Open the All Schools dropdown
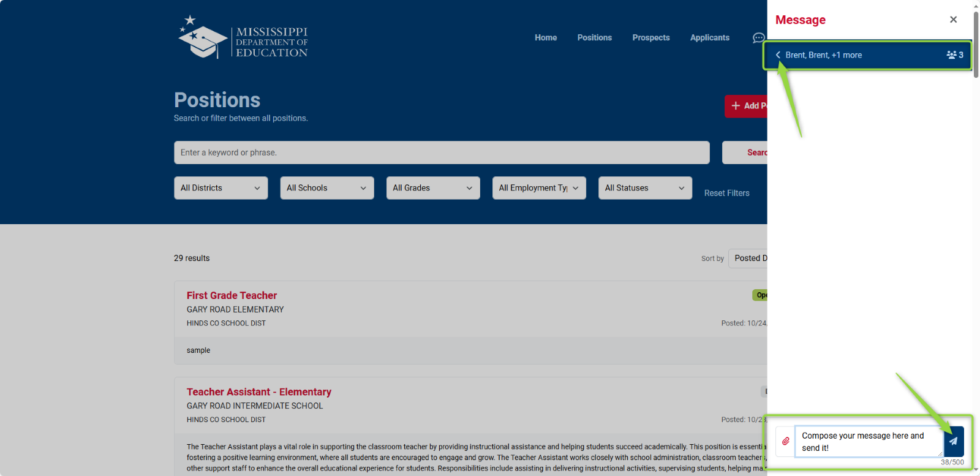 pos(326,188)
